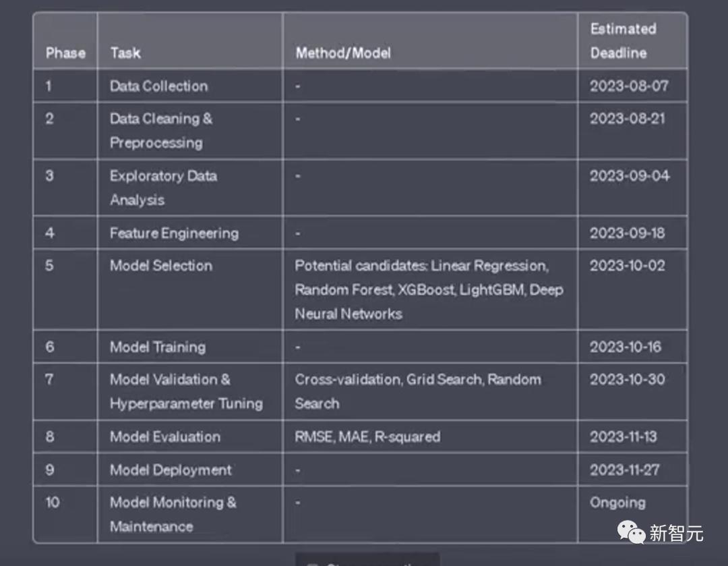Click the 新智元 watermark text
The height and width of the screenshot is (566, 728).
click(676, 534)
